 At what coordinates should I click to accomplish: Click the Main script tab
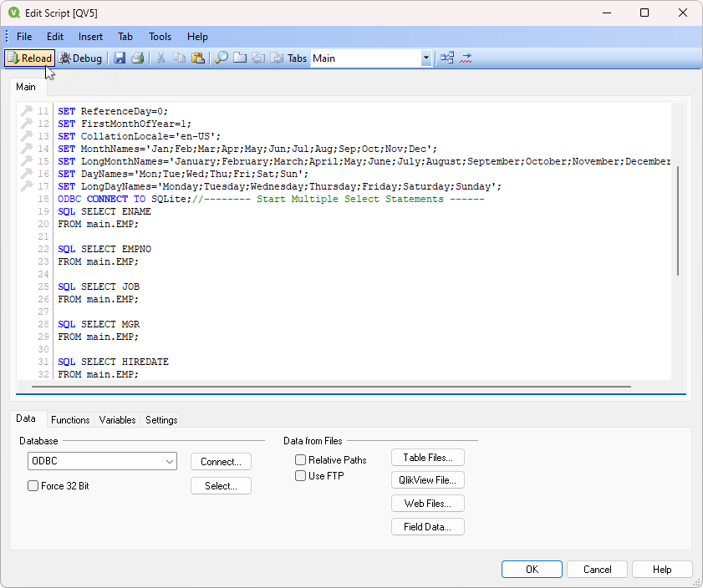click(26, 86)
